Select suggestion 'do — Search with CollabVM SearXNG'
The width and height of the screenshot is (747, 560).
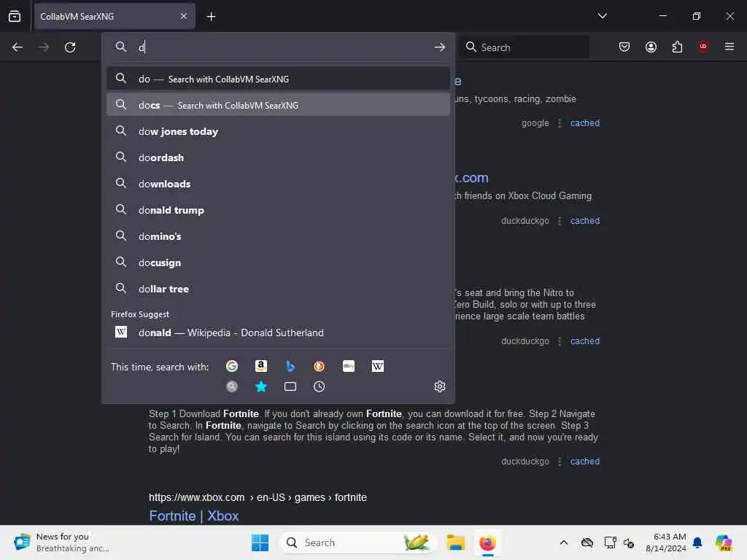278,79
